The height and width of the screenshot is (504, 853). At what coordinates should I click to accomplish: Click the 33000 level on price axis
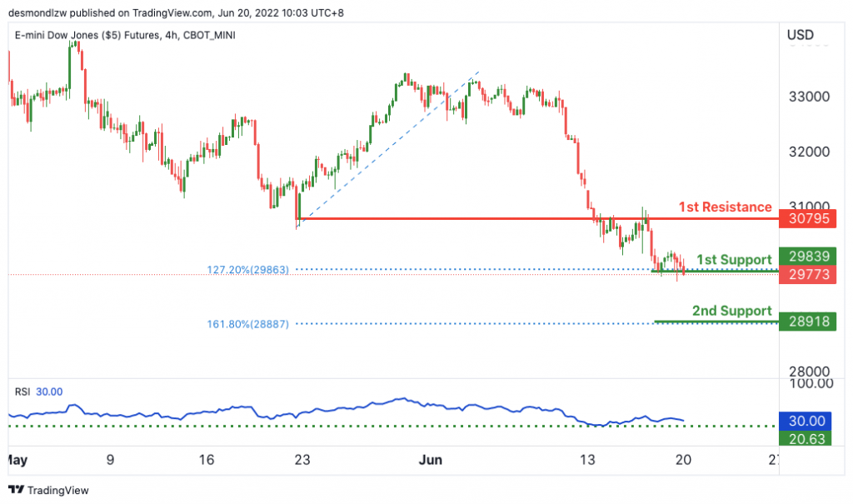810,97
